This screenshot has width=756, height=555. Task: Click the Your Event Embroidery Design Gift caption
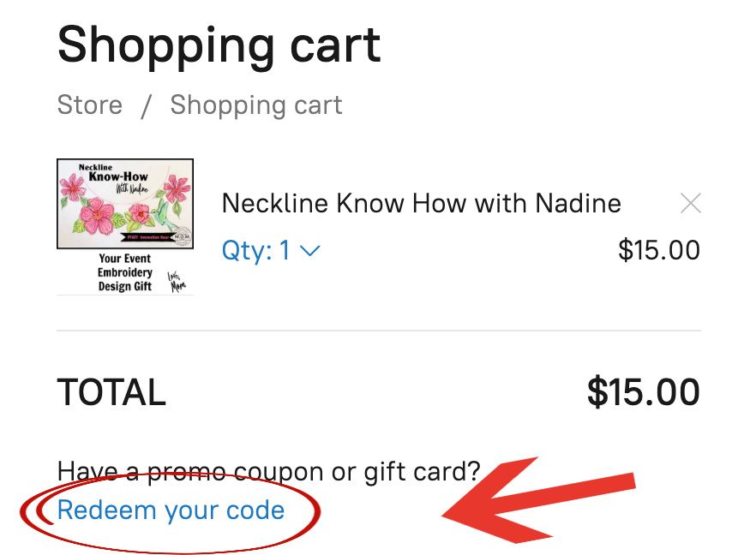[x=124, y=272]
